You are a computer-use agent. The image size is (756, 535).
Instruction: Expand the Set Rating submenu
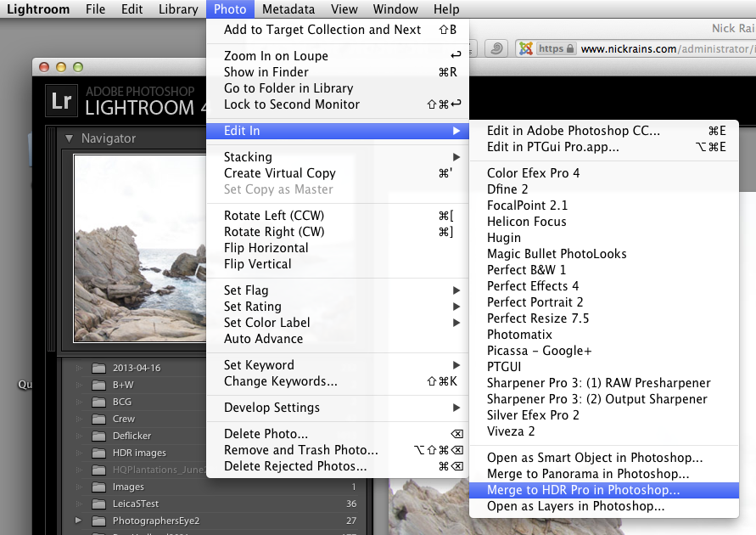click(x=456, y=307)
